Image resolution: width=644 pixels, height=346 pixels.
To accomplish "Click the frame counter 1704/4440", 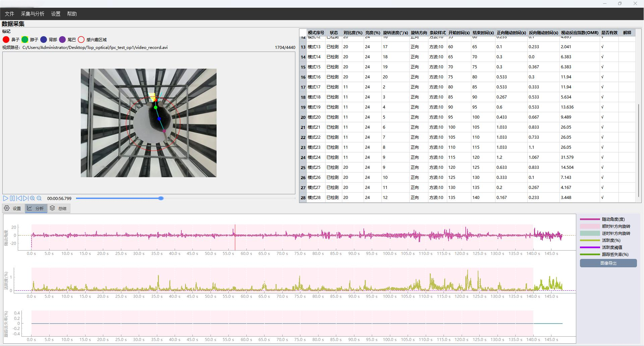I will click(285, 48).
